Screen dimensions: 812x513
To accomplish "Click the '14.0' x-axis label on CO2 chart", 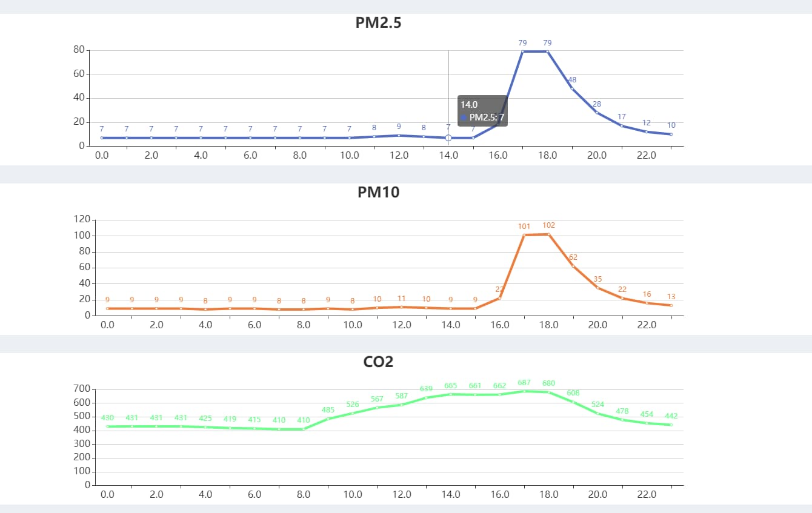I will (x=451, y=494).
